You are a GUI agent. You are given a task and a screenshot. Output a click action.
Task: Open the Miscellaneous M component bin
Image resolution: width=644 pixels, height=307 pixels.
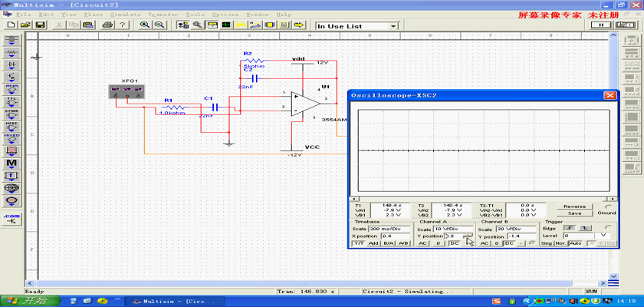point(12,163)
